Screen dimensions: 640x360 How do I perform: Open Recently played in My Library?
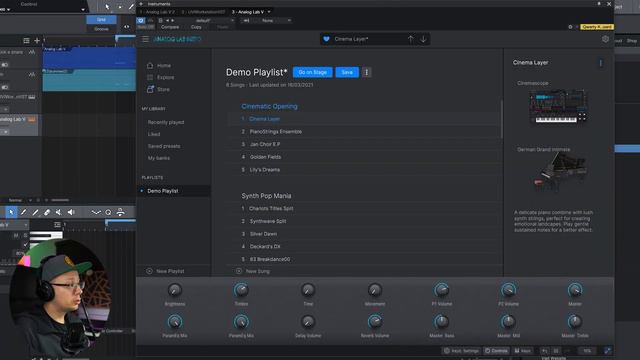pos(166,122)
